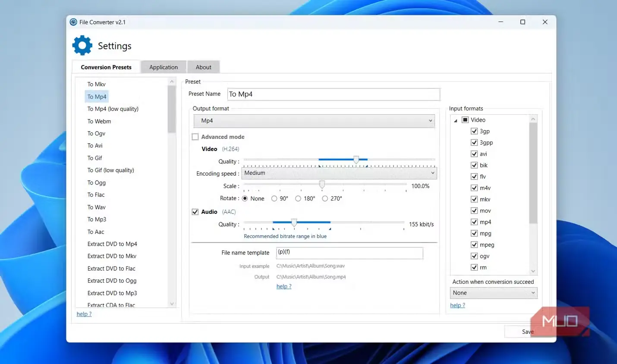The width and height of the screenshot is (617, 364).
Task: Open the About tab
Action: pyautogui.click(x=204, y=67)
